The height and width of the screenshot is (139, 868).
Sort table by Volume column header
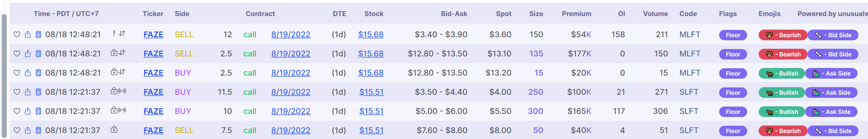[x=655, y=14]
